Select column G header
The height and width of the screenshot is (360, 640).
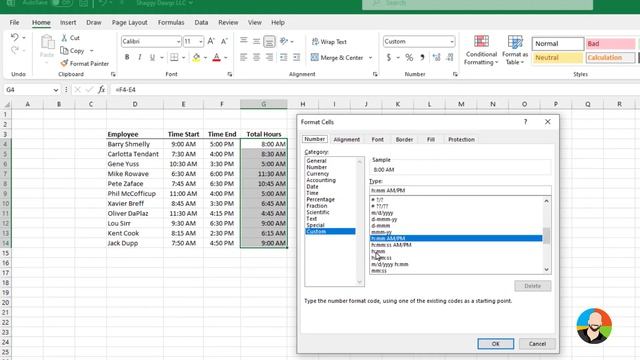(264, 104)
